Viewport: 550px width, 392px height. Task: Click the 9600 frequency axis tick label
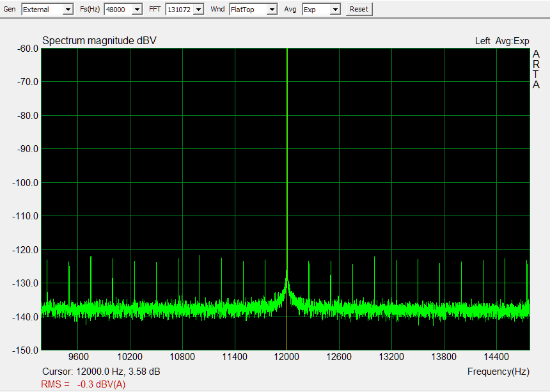click(79, 357)
